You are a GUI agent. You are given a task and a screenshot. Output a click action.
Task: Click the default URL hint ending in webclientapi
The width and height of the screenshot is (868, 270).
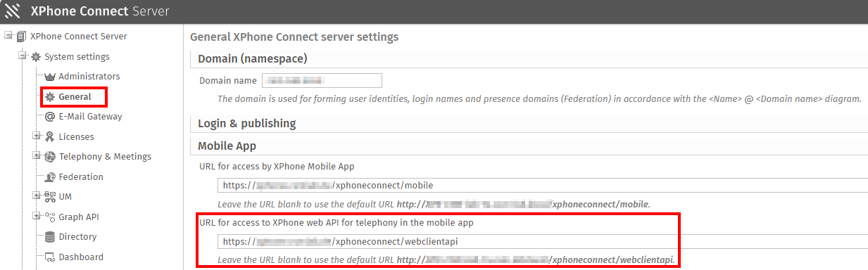coord(446,259)
